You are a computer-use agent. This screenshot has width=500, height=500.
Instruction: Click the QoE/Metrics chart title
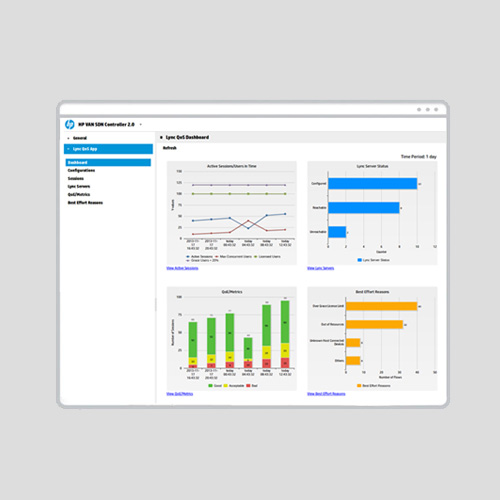[232, 292]
